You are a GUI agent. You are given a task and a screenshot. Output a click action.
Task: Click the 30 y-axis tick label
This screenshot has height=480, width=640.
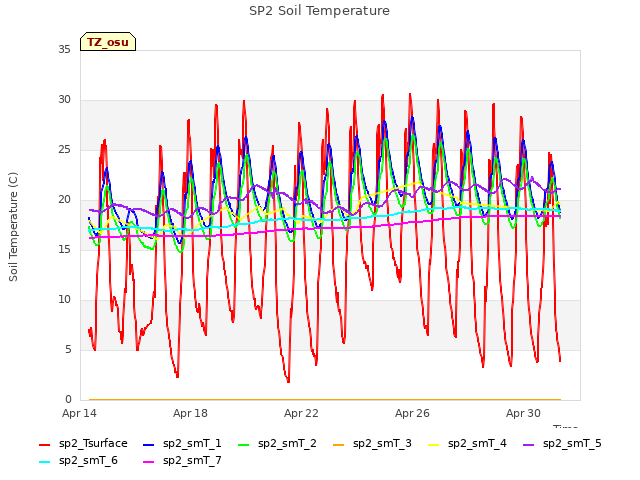point(64,100)
